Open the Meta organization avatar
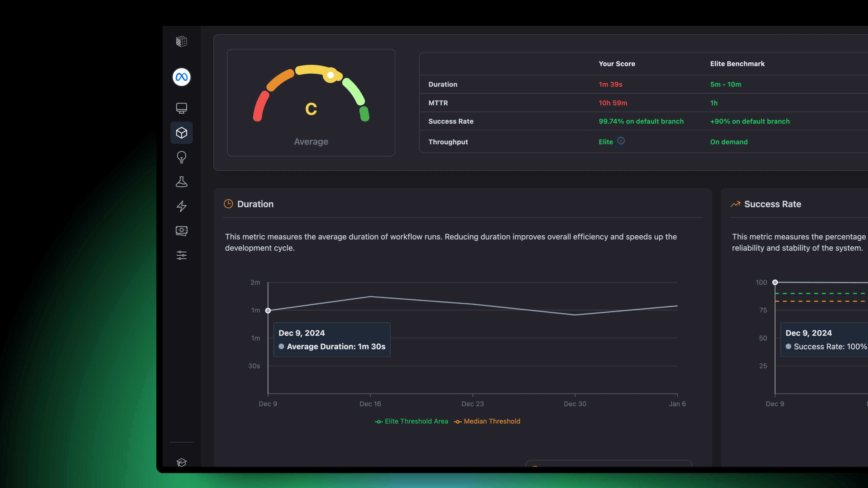Viewport: 868px width, 488px height. (x=181, y=77)
